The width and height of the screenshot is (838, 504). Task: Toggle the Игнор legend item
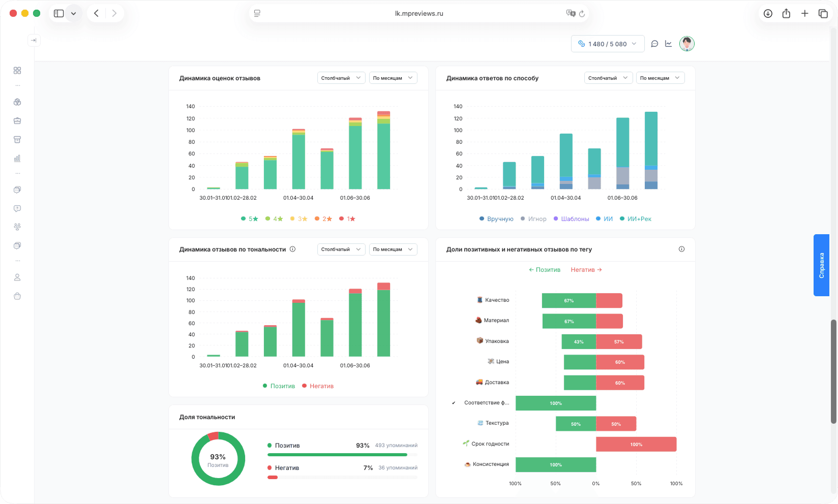click(533, 219)
